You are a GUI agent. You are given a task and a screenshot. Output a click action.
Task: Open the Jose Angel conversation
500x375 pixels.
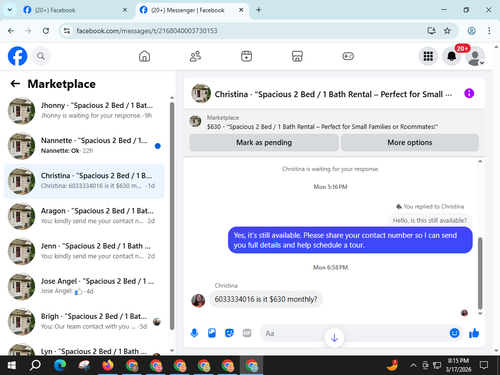84,286
